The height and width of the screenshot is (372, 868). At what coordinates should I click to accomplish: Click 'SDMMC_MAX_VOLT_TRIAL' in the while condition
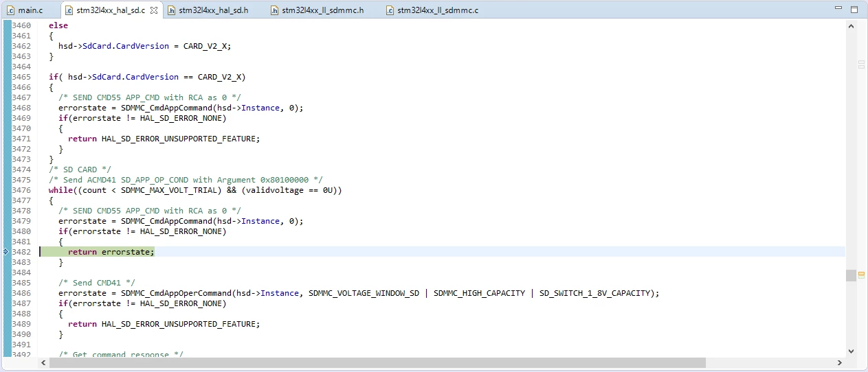[169, 190]
